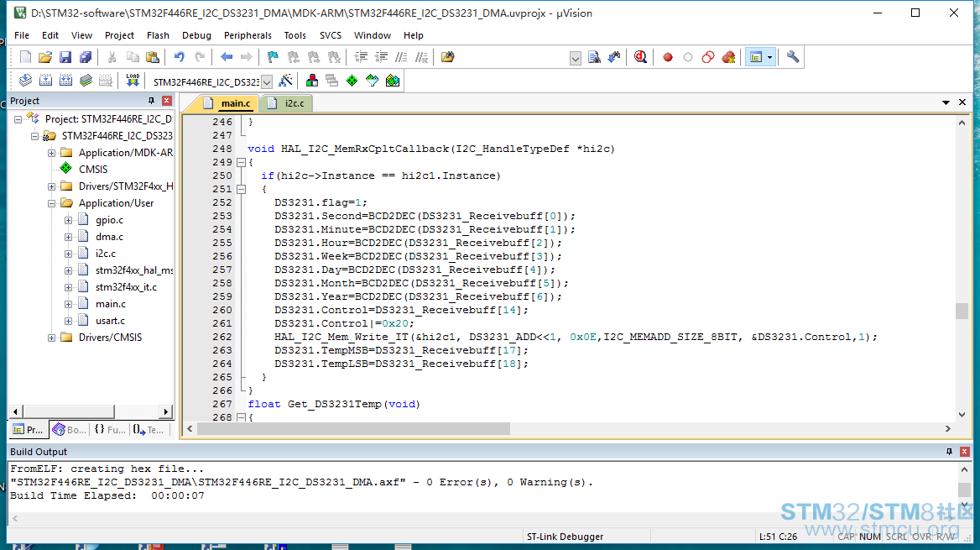Open a file with Open icon

[x=45, y=57]
